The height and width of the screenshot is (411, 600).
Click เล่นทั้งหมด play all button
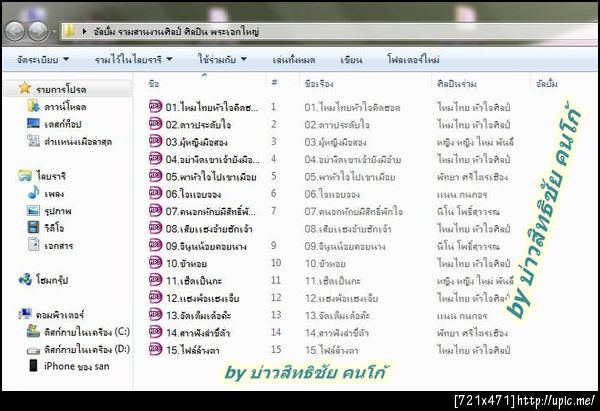[x=294, y=60]
